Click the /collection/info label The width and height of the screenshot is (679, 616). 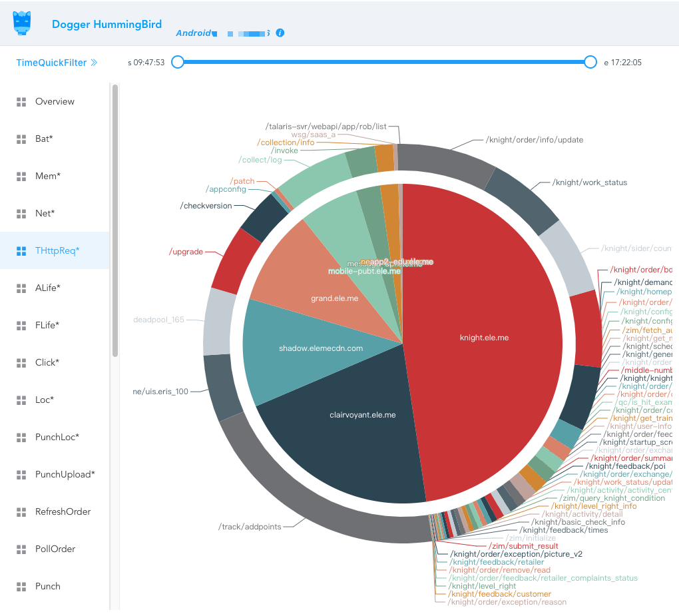(286, 143)
